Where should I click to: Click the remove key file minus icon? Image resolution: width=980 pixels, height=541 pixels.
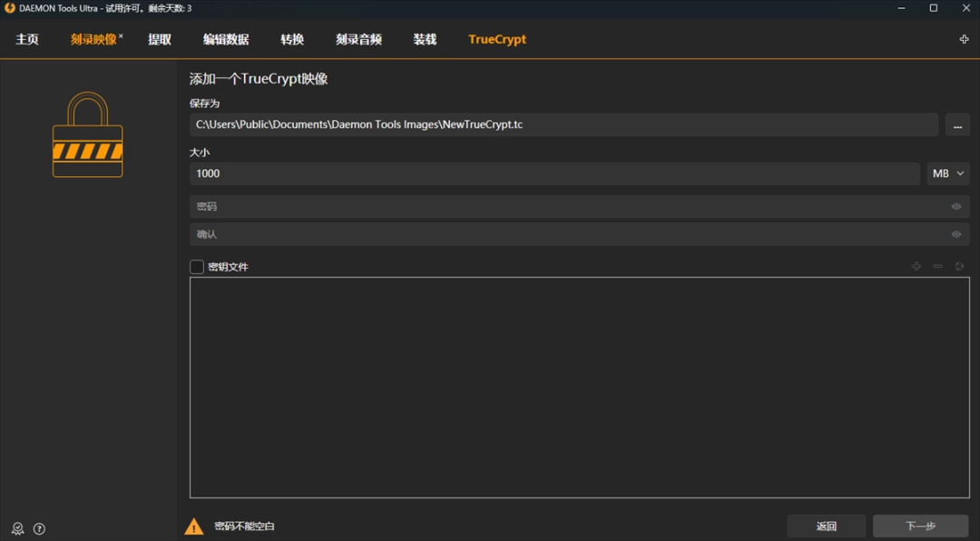click(x=938, y=266)
